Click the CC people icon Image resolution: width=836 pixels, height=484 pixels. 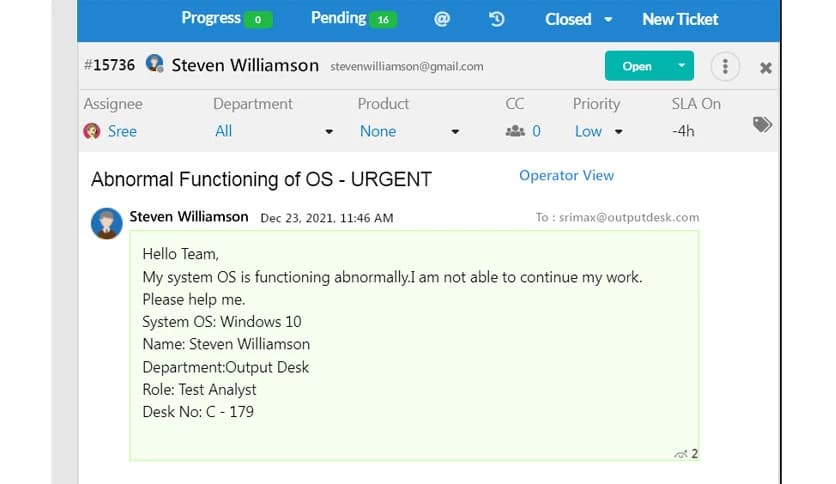pos(515,131)
